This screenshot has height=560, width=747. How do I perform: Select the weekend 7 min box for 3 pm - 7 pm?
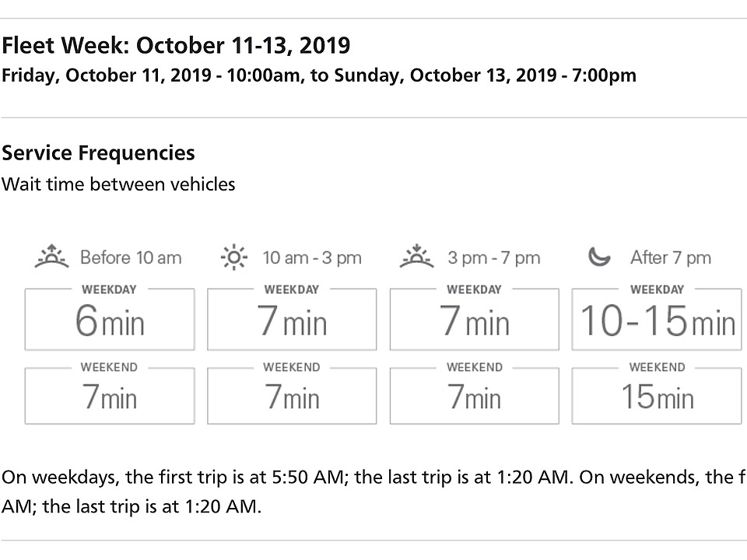pos(475,395)
